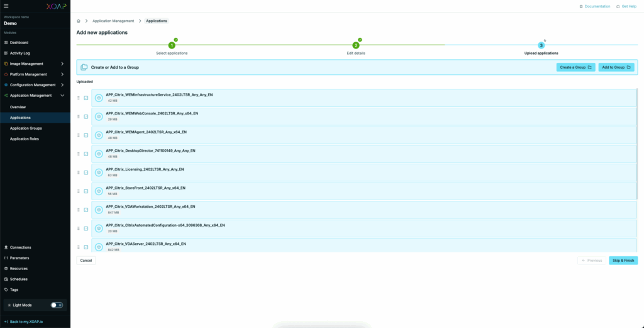Click the Image Management module icon

(x=6, y=64)
